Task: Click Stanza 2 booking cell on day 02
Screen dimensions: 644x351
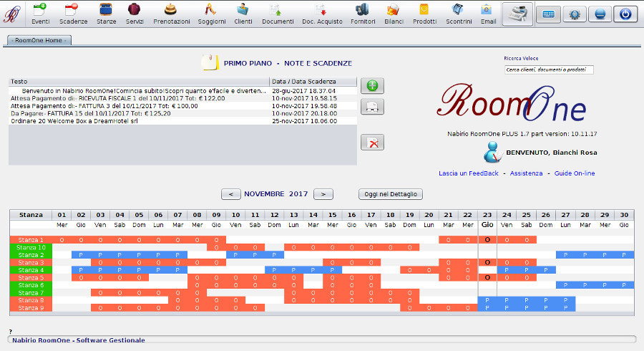Action: pyautogui.click(x=81, y=255)
